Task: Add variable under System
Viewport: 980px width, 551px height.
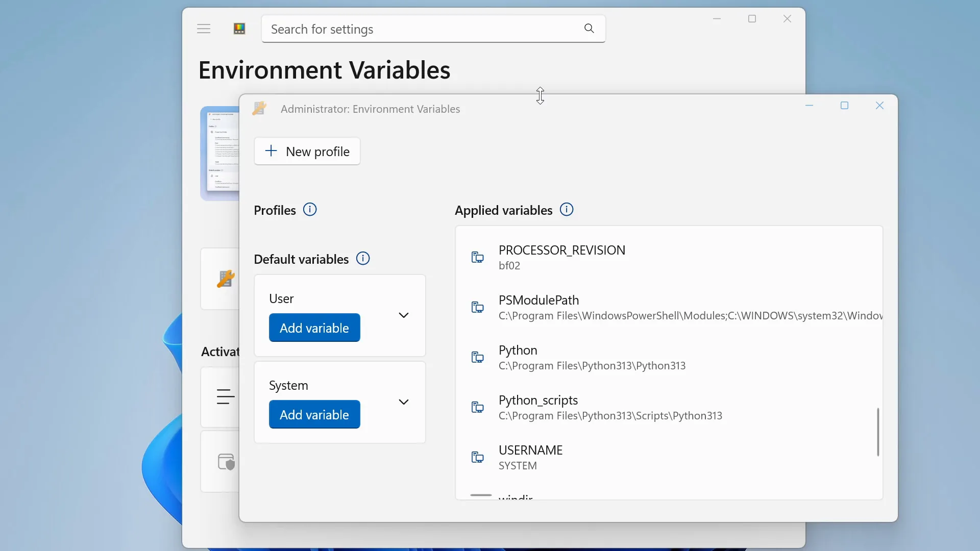Action: (314, 414)
